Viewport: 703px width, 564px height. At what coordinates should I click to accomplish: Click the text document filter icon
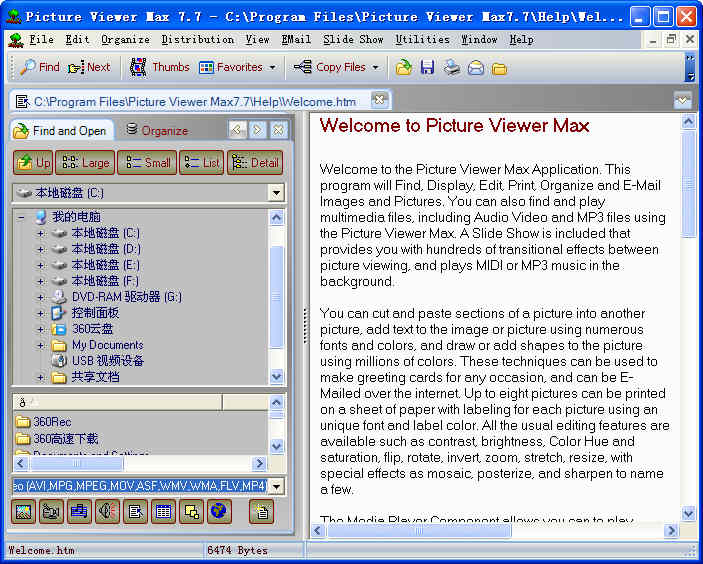135,512
